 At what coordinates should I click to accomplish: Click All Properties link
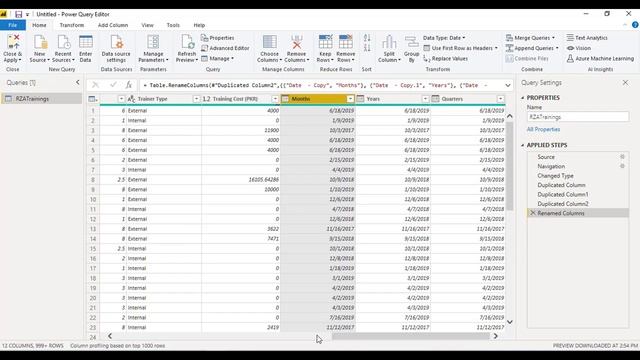[x=543, y=129]
